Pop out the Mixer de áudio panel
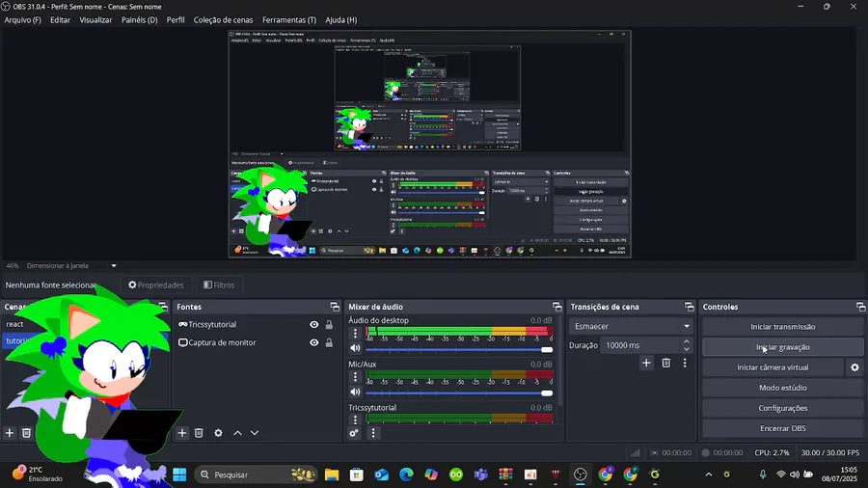This screenshot has height=488, width=868. (556, 307)
